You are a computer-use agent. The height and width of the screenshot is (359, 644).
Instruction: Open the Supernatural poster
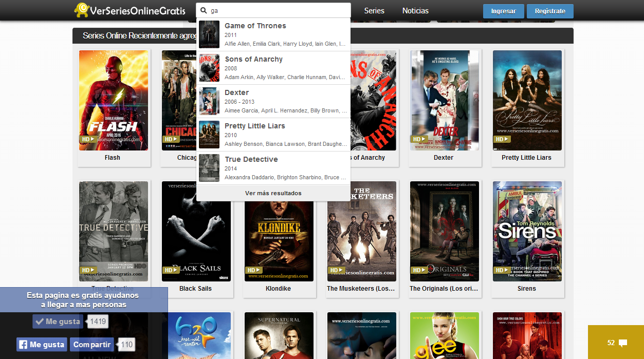[279, 335]
